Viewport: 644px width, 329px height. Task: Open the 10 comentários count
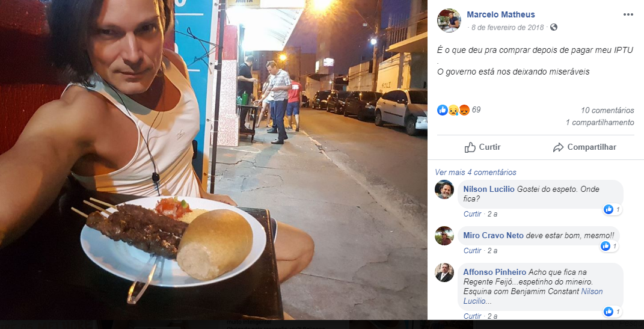(x=607, y=110)
